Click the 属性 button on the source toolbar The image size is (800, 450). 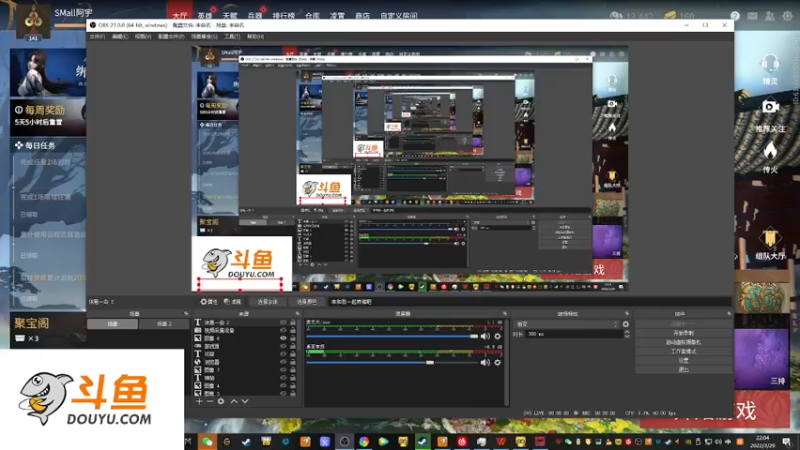209,302
